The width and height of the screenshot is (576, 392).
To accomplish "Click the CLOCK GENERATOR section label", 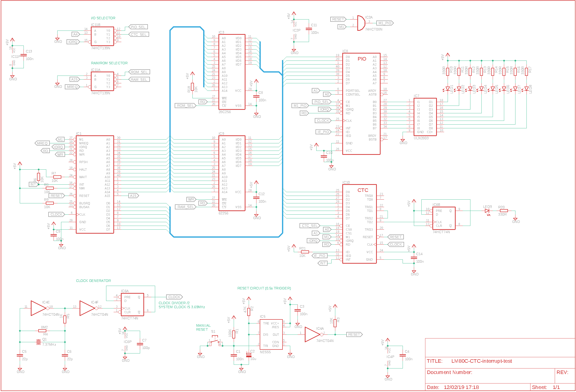I will (x=93, y=281).
